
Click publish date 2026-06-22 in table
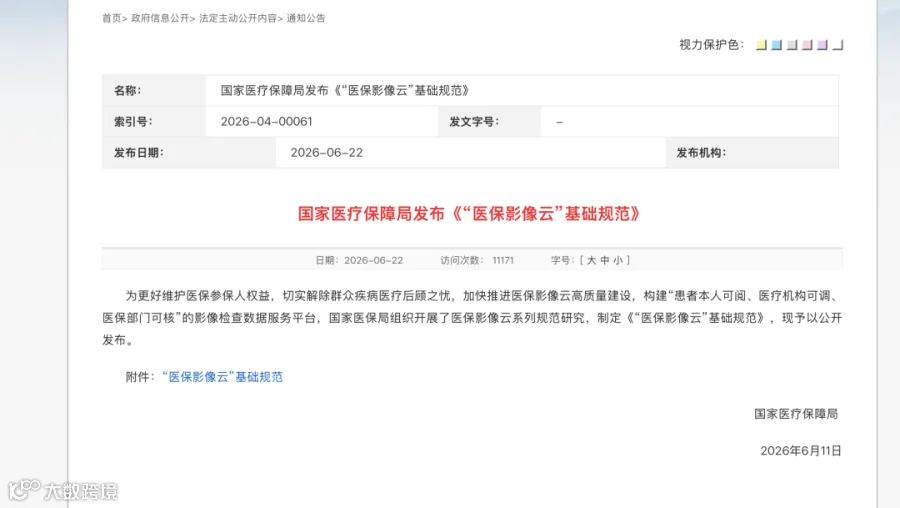(x=327, y=153)
